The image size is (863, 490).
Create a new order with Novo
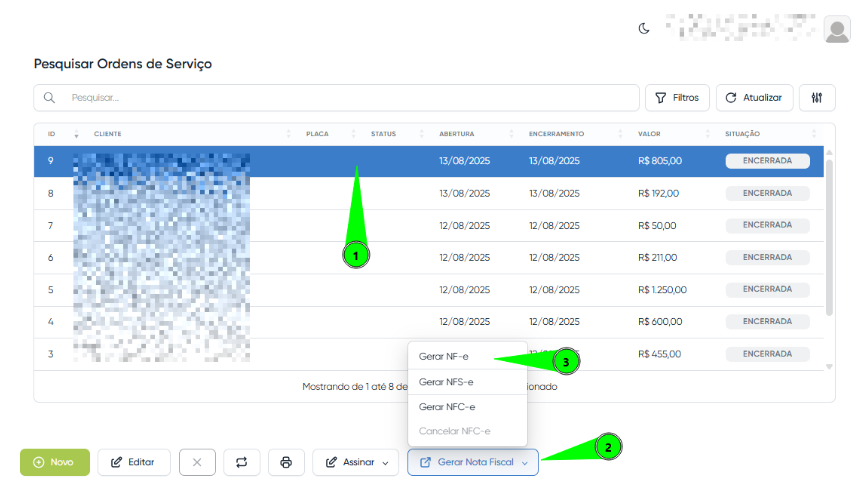(x=54, y=462)
